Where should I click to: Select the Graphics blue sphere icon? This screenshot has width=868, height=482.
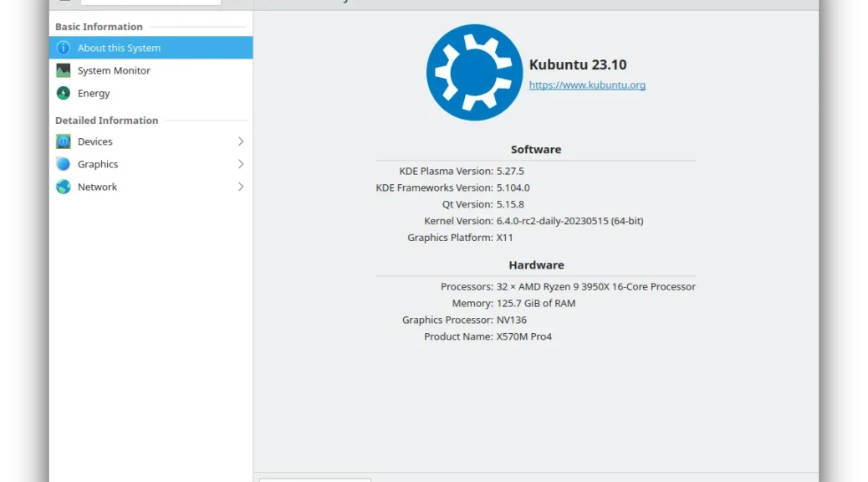pos(63,164)
